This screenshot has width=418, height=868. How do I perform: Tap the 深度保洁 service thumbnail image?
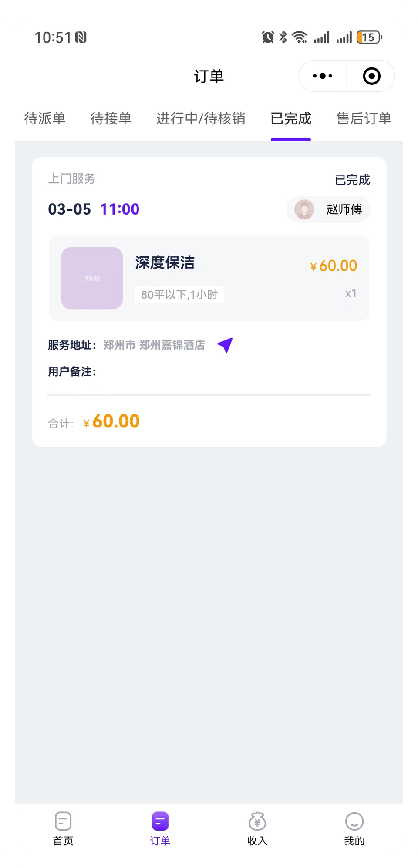(x=92, y=278)
